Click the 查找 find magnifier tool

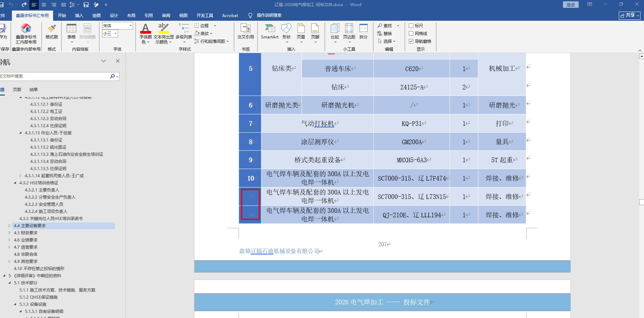click(385, 26)
